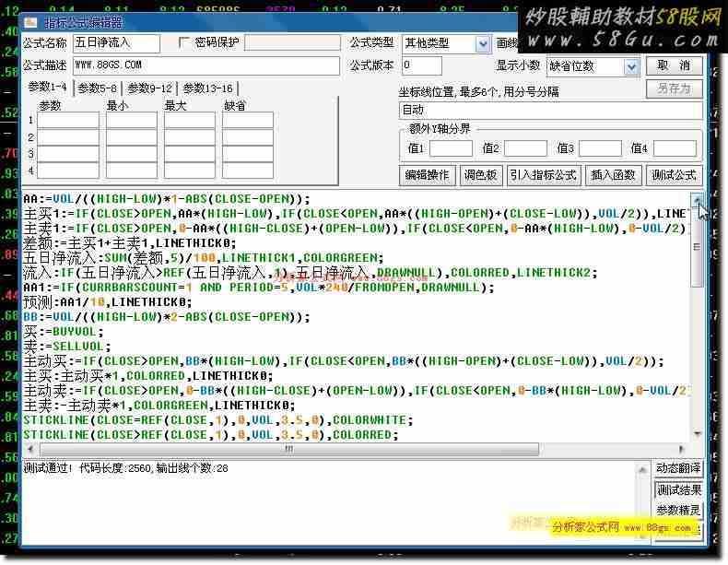
Task: Expand the 公式类型 dropdown
Action: point(483,43)
